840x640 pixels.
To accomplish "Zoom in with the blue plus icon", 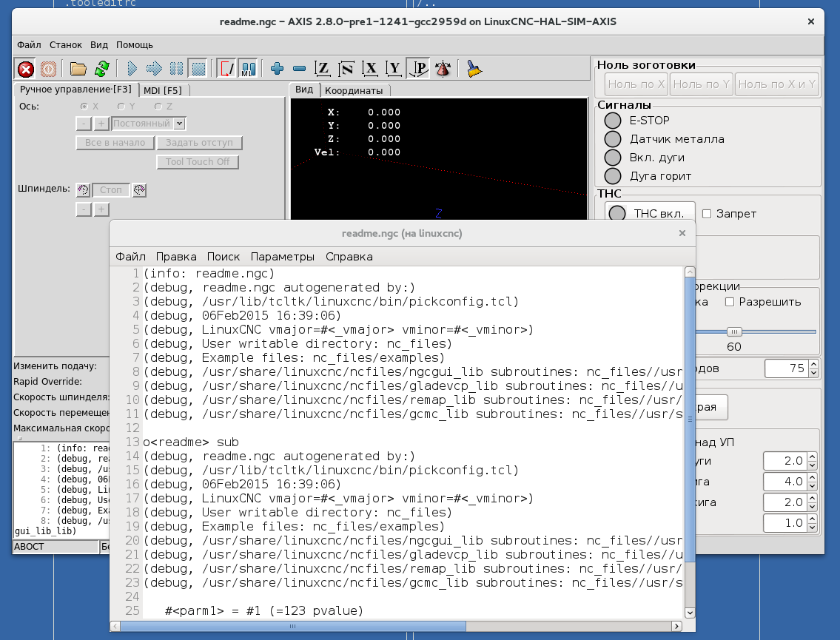I will pos(278,70).
